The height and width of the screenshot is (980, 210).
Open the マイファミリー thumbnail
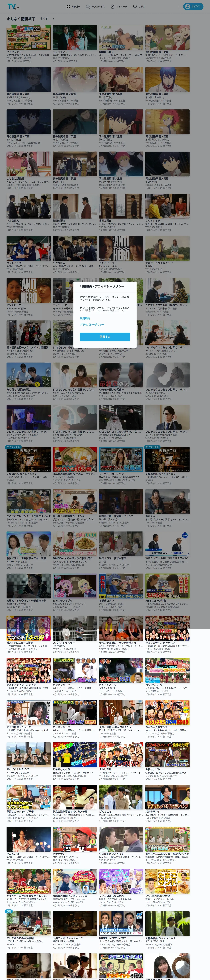click(75, 37)
